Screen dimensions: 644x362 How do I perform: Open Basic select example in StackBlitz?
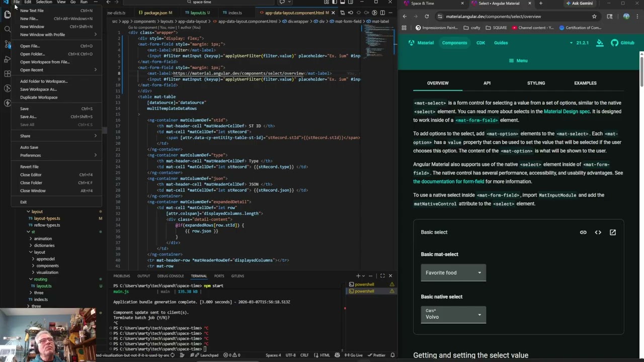point(612,232)
